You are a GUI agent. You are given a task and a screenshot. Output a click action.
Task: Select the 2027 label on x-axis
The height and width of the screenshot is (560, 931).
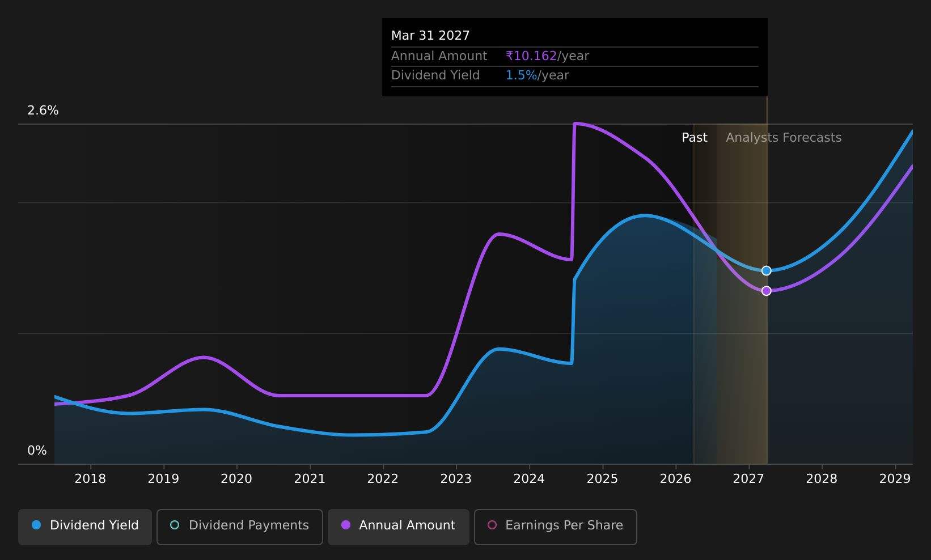pos(748,479)
